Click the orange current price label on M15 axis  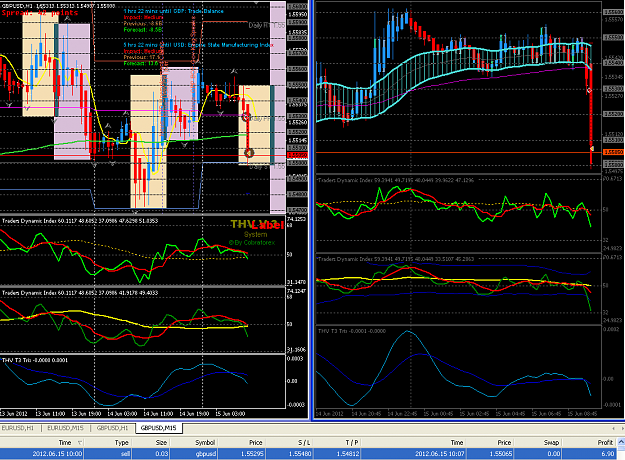614,152
